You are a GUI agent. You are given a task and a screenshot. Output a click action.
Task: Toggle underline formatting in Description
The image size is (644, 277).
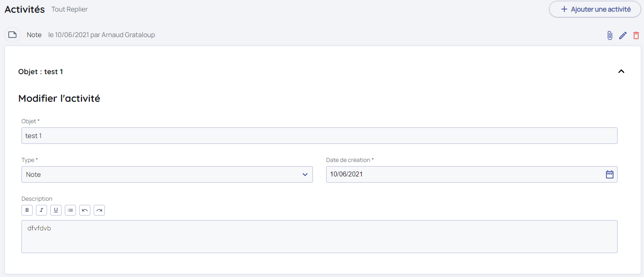[56, 210]
